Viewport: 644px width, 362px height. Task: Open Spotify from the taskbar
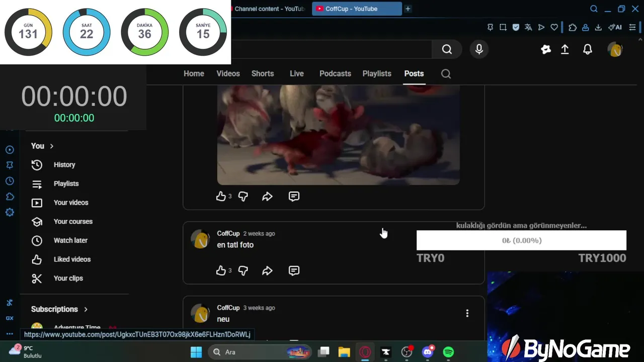448,352
